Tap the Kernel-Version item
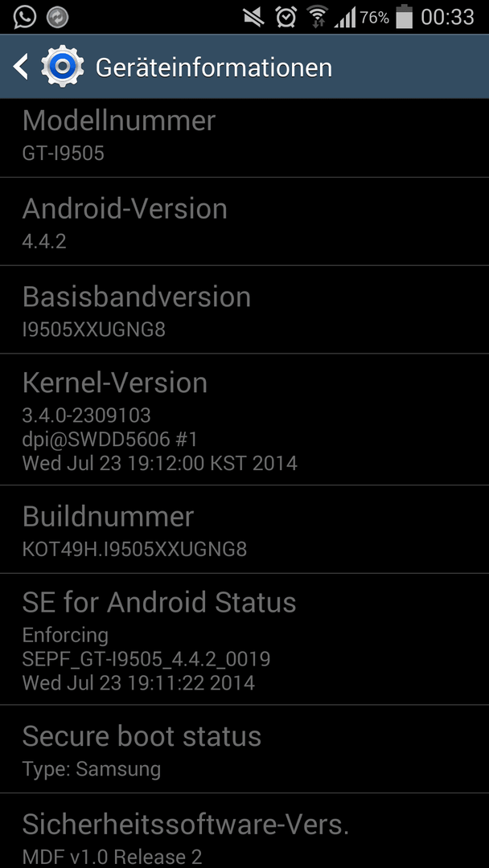The width and height of the screenshot is (489, 868). [x=244, y=420]
